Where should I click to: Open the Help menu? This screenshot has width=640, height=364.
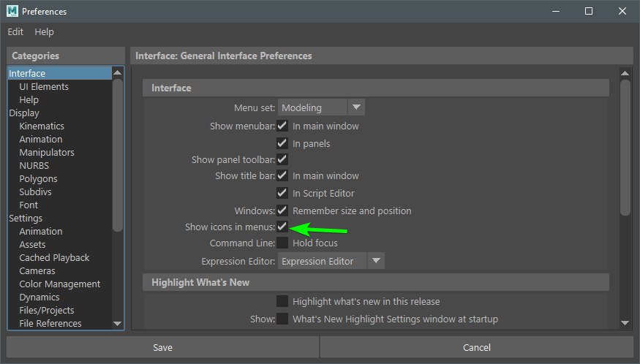pos(44,32)
